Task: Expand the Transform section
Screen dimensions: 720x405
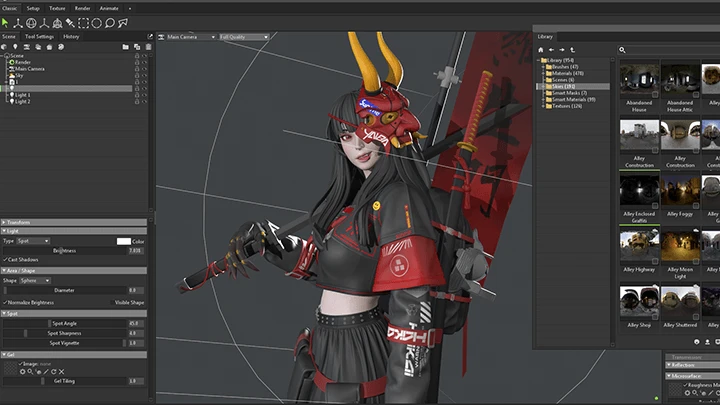Action: click(x=73, y=222)
